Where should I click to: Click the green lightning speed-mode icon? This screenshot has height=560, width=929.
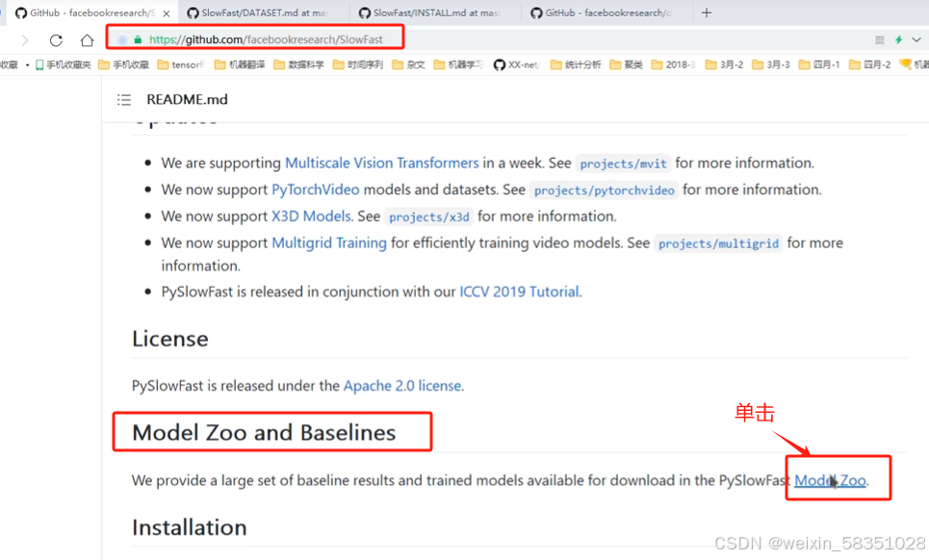(x=898, y=39)
